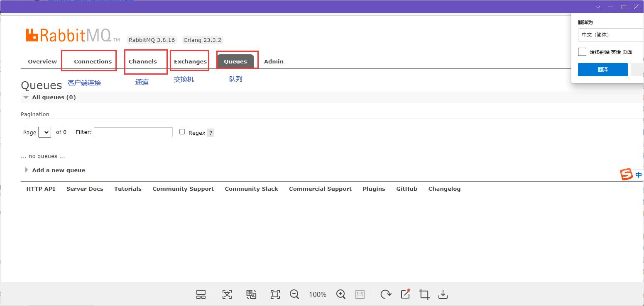Screen dimensions: 644x306
Task: Click the image translate icon
Action: point(251,294)
